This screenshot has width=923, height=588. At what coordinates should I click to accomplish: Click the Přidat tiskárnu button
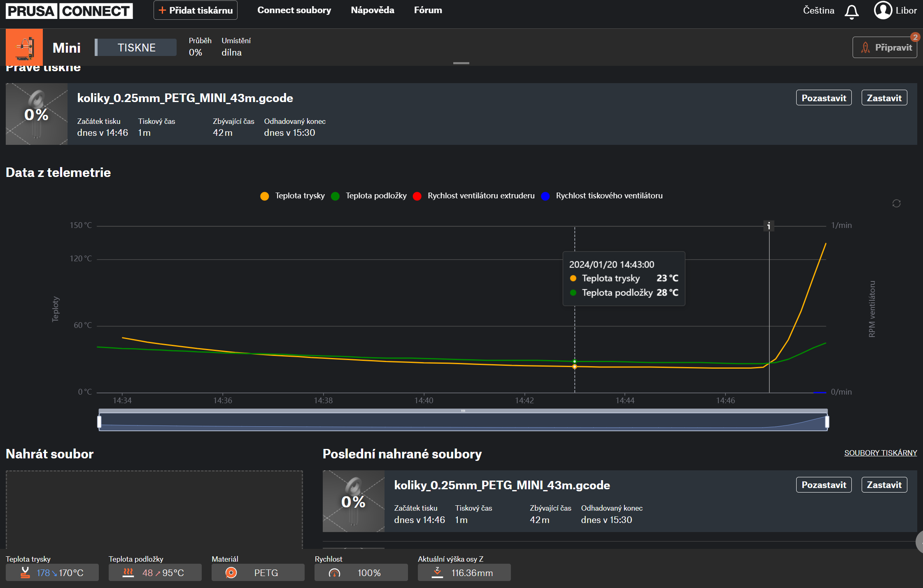point(196,10)
